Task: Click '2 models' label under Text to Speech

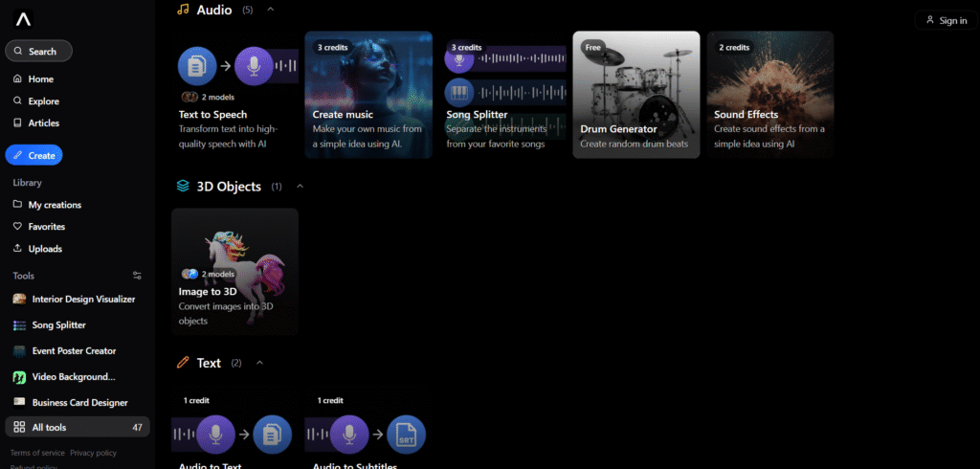Action: pos(217,97)
